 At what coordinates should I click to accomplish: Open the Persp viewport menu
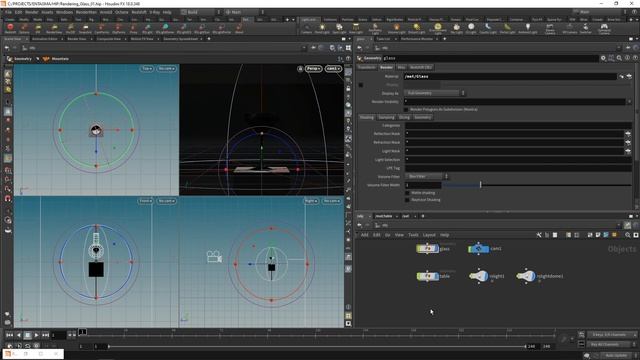point(313,69)
